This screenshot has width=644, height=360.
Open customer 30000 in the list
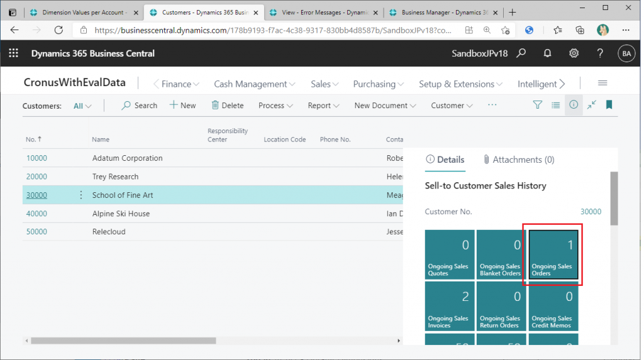pos(36,195)
